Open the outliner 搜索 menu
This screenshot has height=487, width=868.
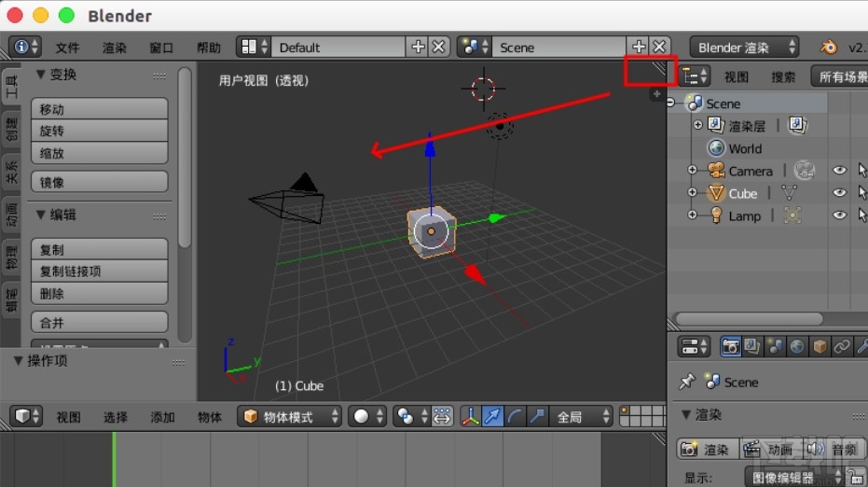[783, 77]
